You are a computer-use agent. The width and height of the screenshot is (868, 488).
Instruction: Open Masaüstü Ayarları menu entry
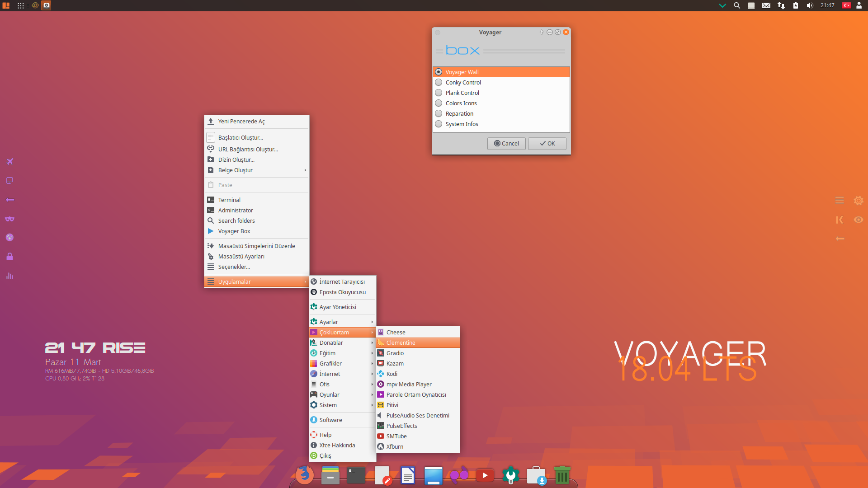click(257, 256)
